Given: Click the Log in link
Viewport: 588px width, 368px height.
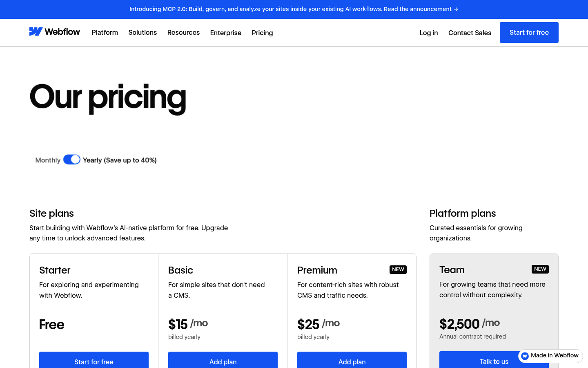Looking at the screenshot, I should pyautogui.click(x=429, y=33).
